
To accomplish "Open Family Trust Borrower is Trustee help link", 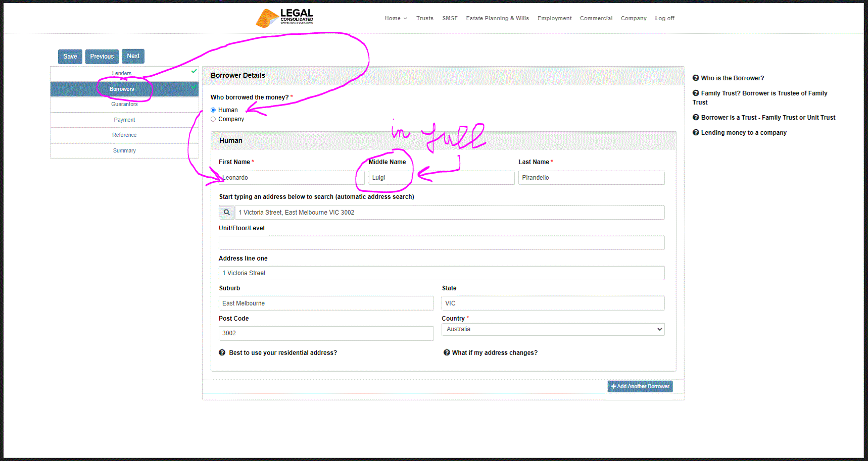I will click(x=759, y=97).
